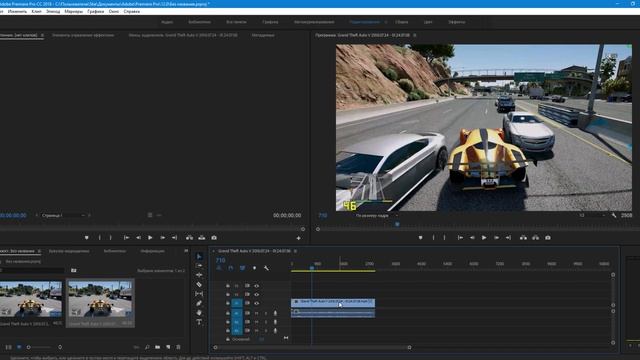This screenshot has width=640, height=360.
Task: Select the Selection arrow tool
Action: [199, 256]
